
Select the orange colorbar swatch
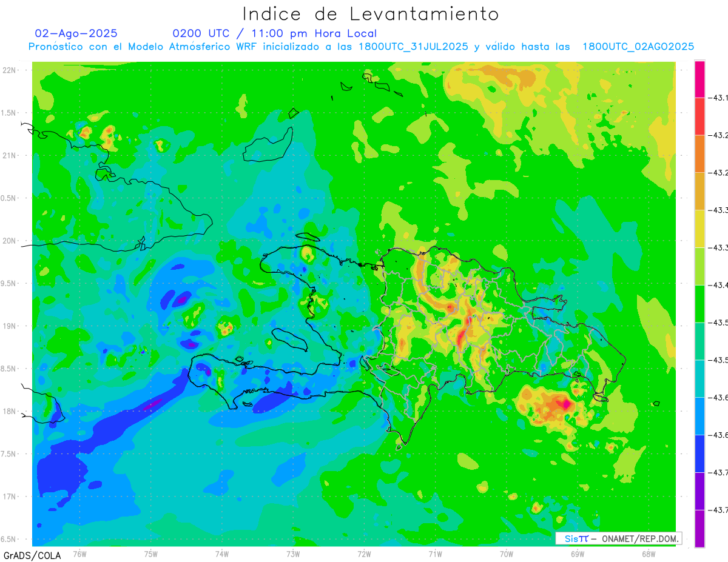[x=699, y=154]
